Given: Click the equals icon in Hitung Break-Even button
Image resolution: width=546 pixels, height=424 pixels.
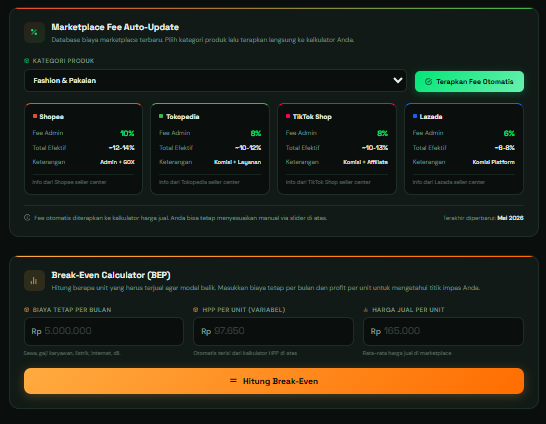Looking at the screenshot, I should [x=233, y=381].
